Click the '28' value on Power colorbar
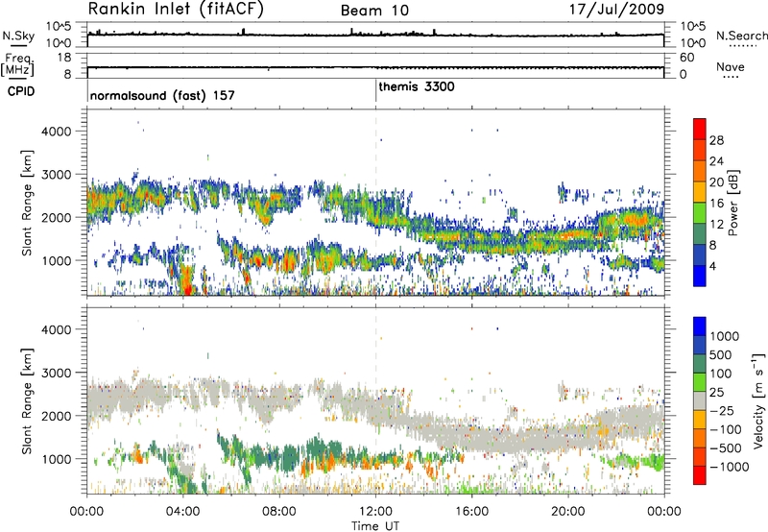The image size is (768, 532). (x=716, y=140)
